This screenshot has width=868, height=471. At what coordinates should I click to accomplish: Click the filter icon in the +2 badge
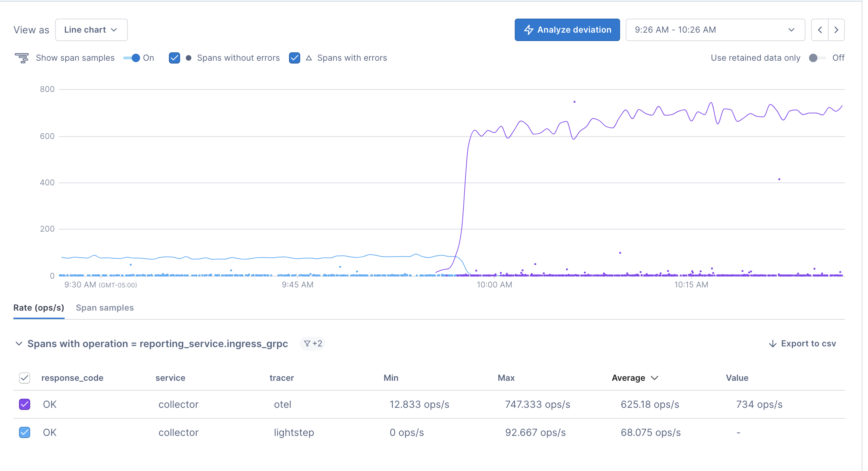tap(307, 343)
